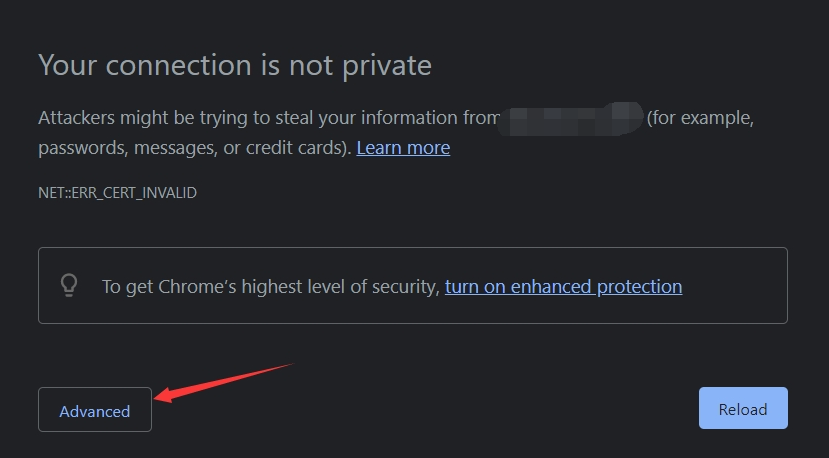Click the '(for example,' text
Image resolution: width=829 pixels, height=458 pixels.
click(x=699, y=118)
